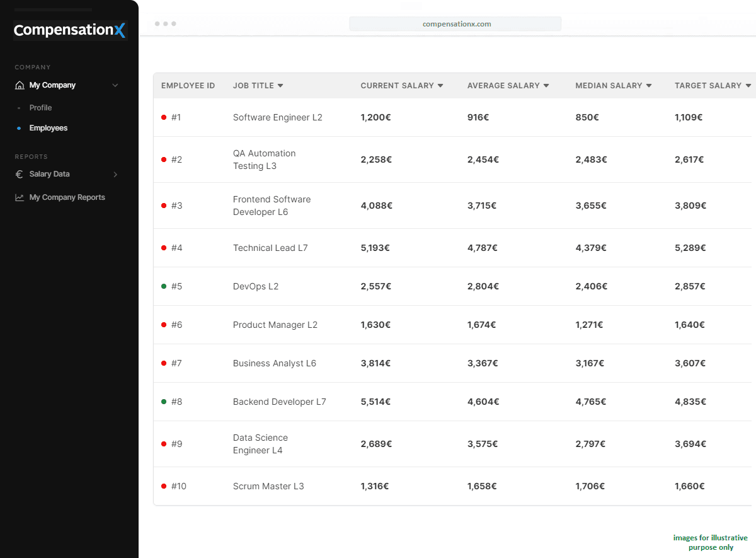Open My Company Reports link
The width and height of the screenshot is (756, 558).
(67, 197)
